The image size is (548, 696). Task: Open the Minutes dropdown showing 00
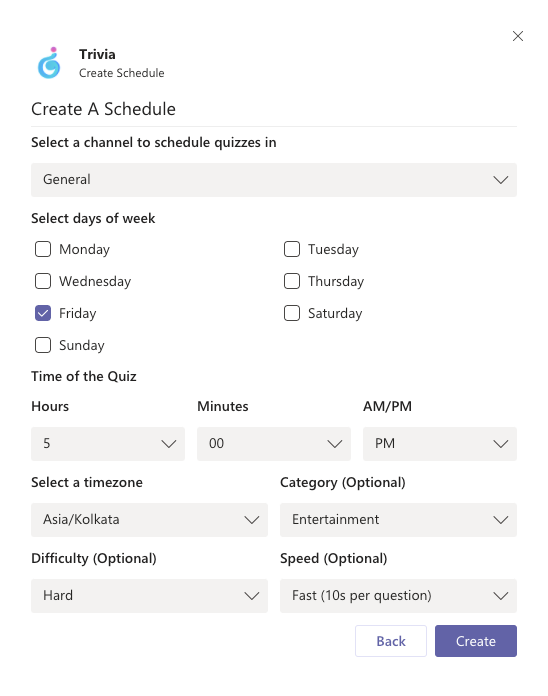274,444
